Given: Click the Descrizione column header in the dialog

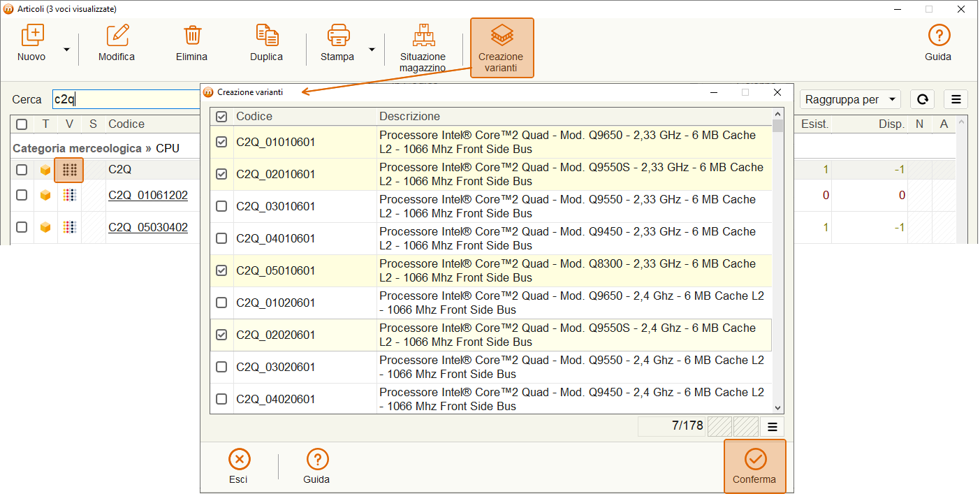Looking at the screenshot, I should tap(410, 116).
